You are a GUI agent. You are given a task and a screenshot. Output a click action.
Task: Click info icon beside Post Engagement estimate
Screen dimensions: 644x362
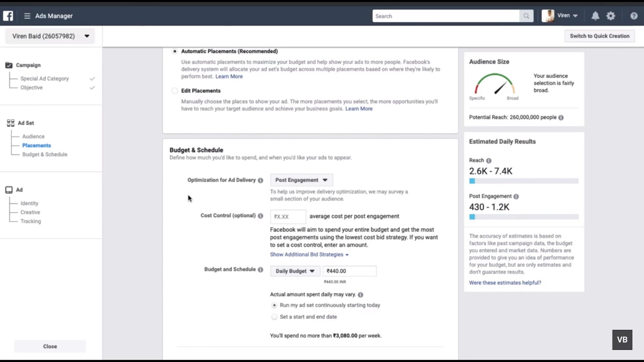[516, 197]
